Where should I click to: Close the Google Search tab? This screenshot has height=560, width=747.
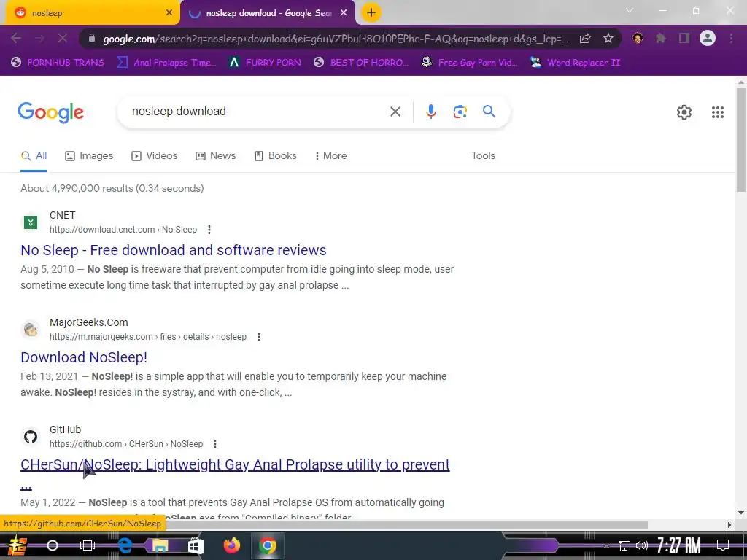pos(344,13)
